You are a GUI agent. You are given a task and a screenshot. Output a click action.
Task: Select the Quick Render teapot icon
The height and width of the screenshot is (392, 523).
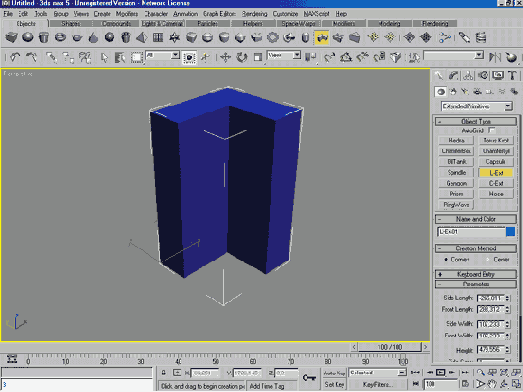click(x=511, y=57)
